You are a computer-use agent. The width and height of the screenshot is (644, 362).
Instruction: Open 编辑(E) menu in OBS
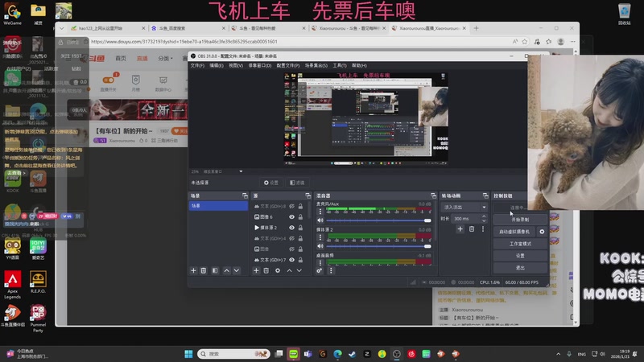pyautogui.click(x=217, y=66)
